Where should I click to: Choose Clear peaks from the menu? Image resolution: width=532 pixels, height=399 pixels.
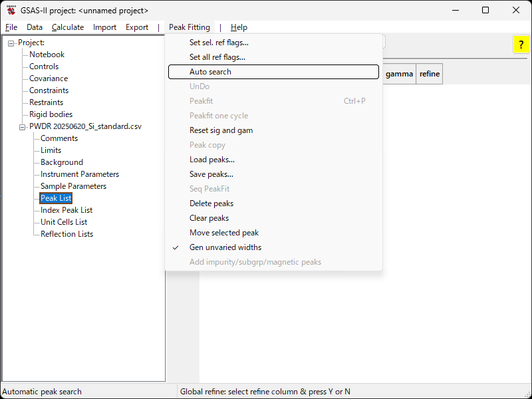(x=209, y=218)
